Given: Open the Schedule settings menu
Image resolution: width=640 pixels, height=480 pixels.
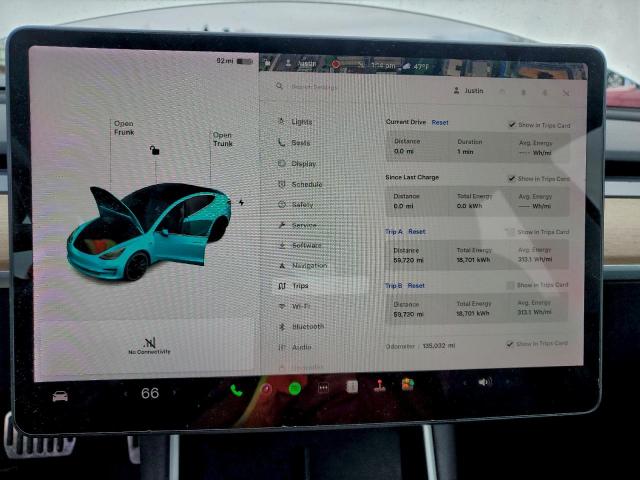Looking at the screenshot, I should pyautogui.click(x=307, y=184).
